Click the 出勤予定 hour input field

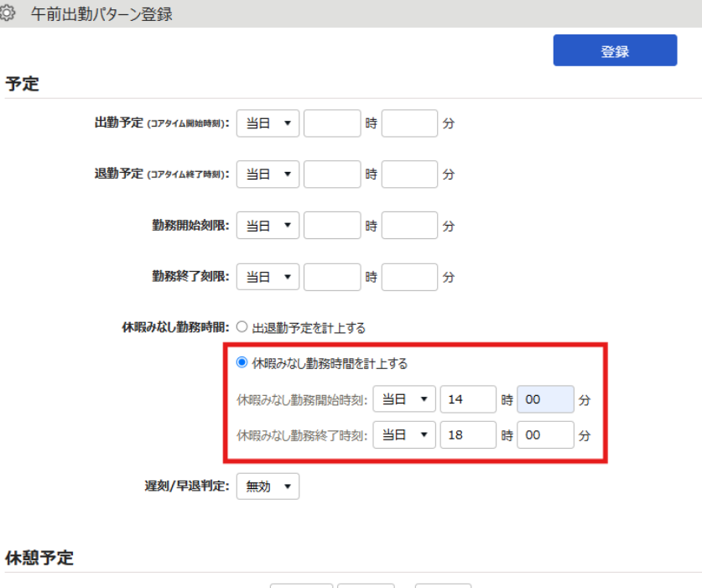click(x=331, y=123)
